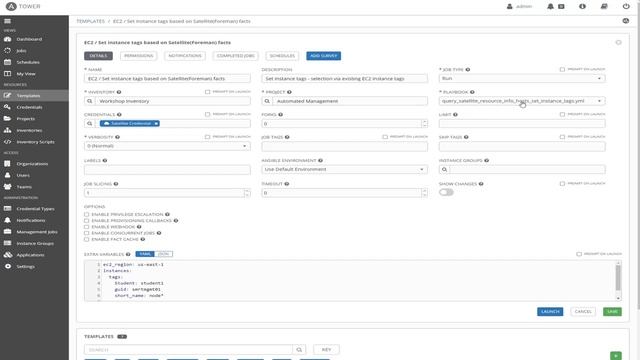This screenshot has width=640, height=360.
Task: Open the Inventory Scripts code icon
Action: click(7, 142)
